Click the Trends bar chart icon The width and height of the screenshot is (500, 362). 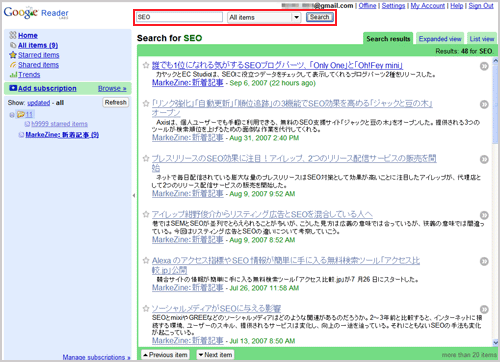[x=13, y=75]
